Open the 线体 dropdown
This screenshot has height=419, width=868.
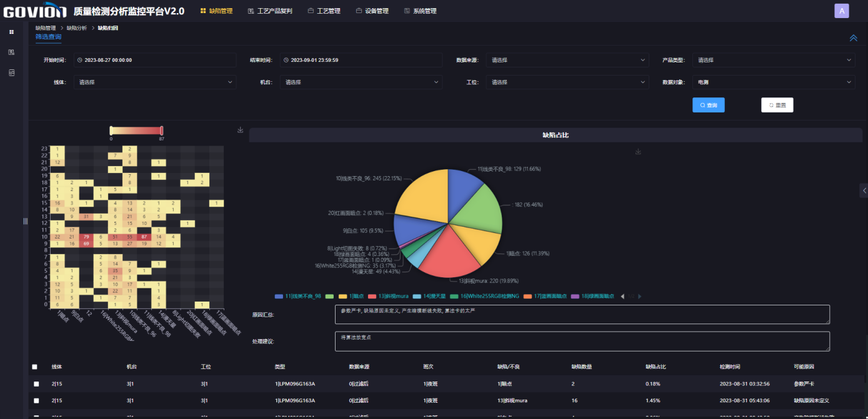pos(154,82)
